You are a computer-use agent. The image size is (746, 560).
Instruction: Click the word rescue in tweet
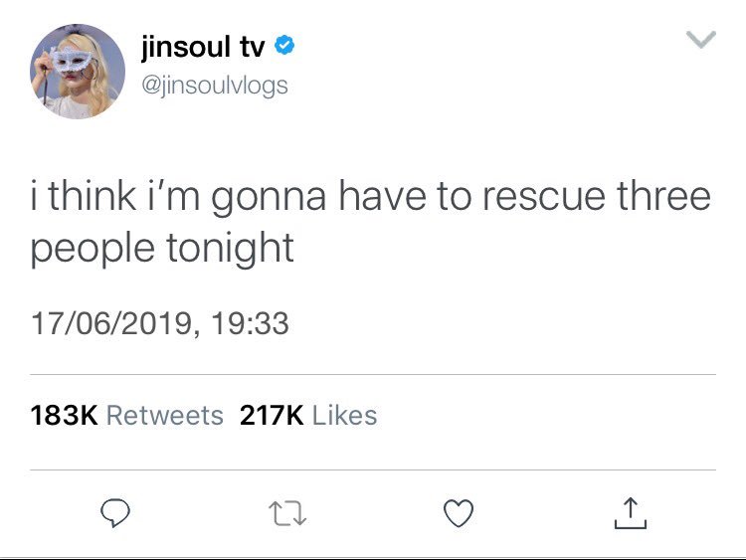tap(544, 196)
